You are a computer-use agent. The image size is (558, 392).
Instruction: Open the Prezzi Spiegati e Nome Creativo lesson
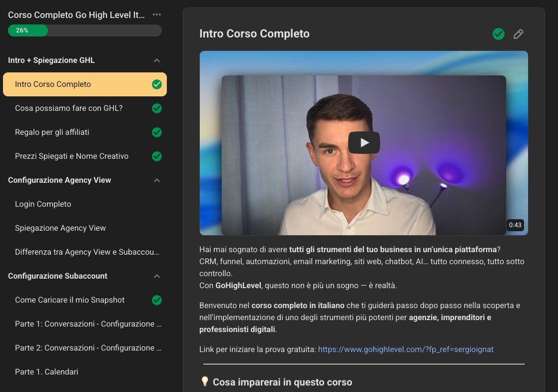85,156
